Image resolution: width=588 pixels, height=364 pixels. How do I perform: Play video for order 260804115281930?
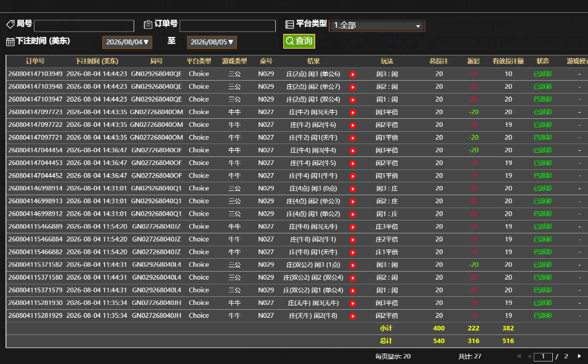tap(353, 303)
